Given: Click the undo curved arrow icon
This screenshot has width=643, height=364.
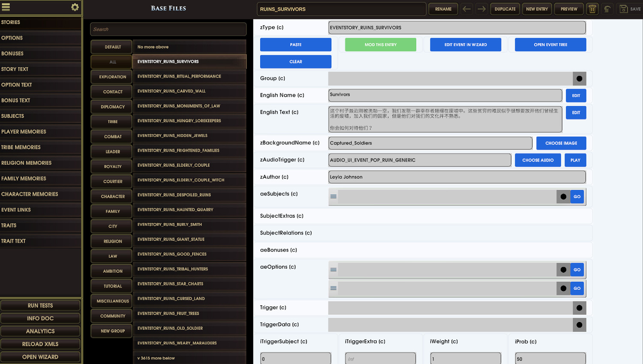Looking at the screenshot, I should click(x=607, y=9).
